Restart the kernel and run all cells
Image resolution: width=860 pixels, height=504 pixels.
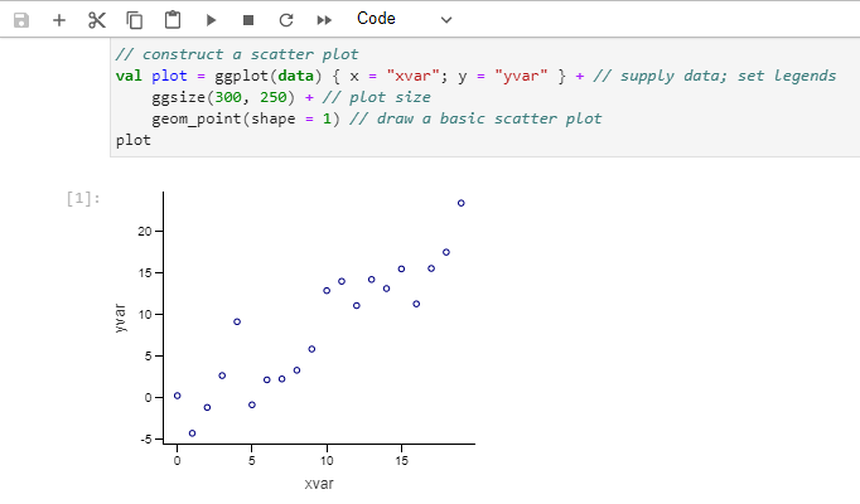(324, 20)
